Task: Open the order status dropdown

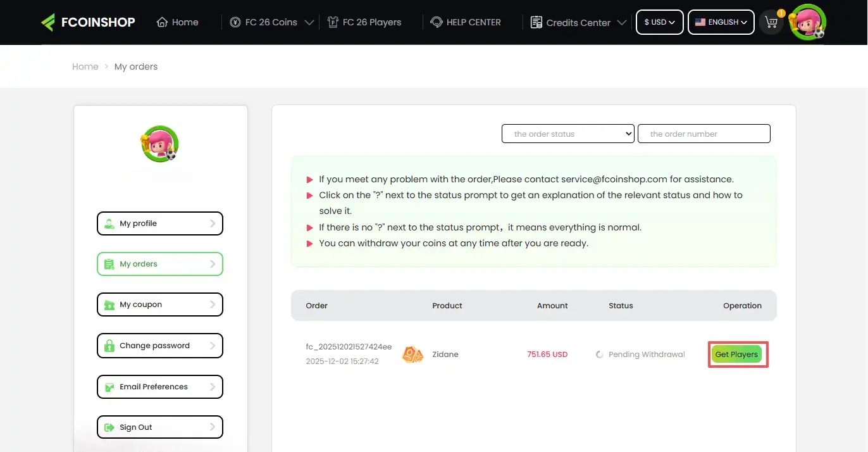Action: pos(567,134)
